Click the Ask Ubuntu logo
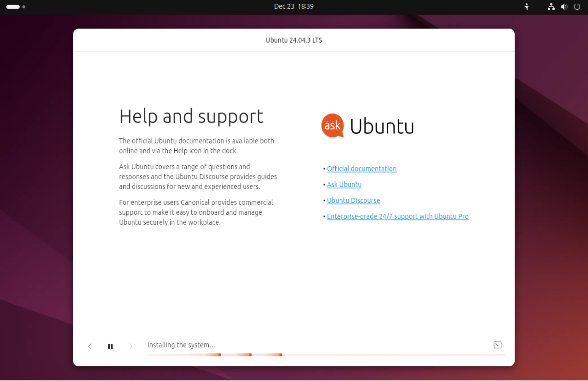588x381 pixels. pos(368,126)
